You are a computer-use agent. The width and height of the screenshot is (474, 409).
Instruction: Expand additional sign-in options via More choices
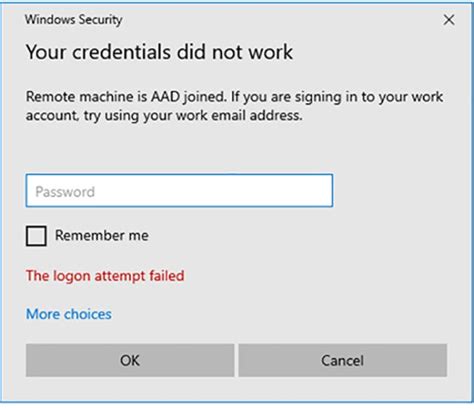coord(69,314)
